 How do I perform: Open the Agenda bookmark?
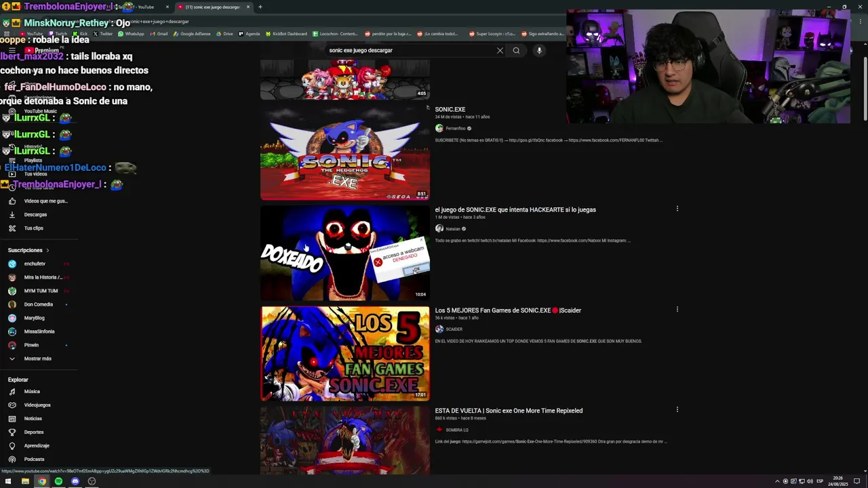[250, 34]
